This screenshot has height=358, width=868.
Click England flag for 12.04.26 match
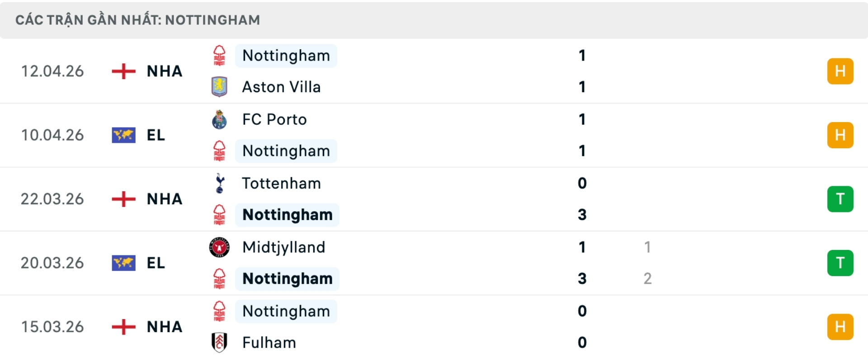[x=123, y=71]
